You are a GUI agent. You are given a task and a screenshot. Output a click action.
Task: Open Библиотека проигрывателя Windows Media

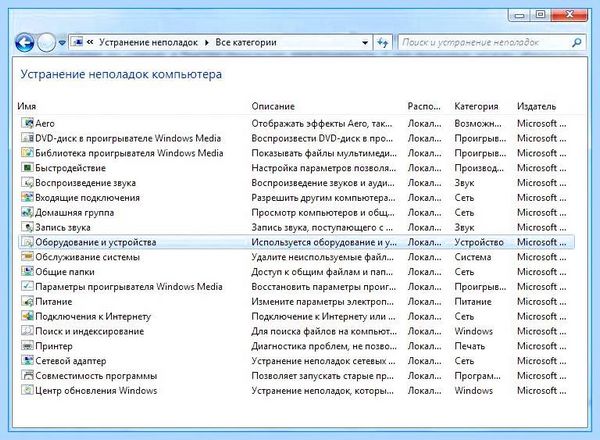[129, 153]
